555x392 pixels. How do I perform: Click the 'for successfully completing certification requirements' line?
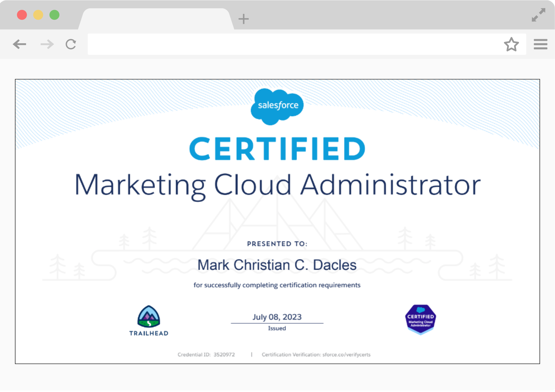click(x=277, y=285)
